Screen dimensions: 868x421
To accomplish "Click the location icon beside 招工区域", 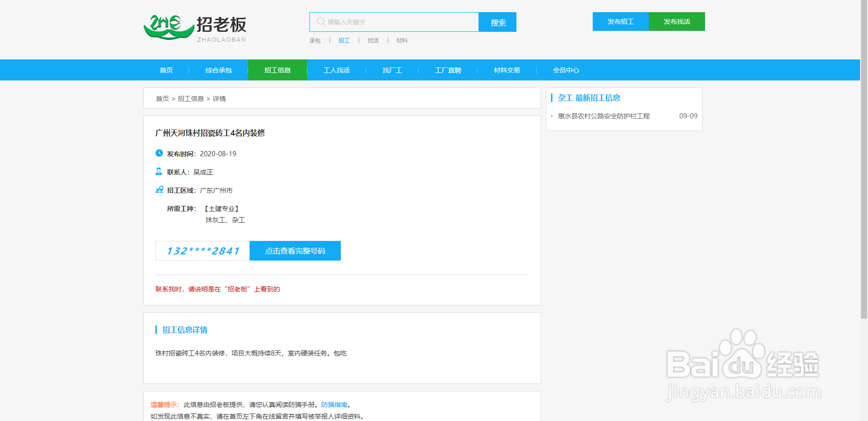I will click(x=158, y=189).
